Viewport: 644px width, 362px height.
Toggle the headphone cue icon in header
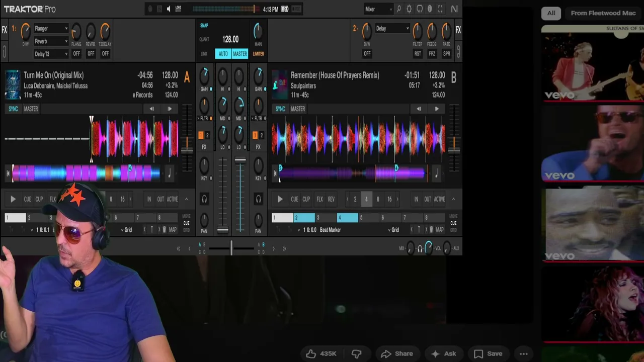[420, 9]
